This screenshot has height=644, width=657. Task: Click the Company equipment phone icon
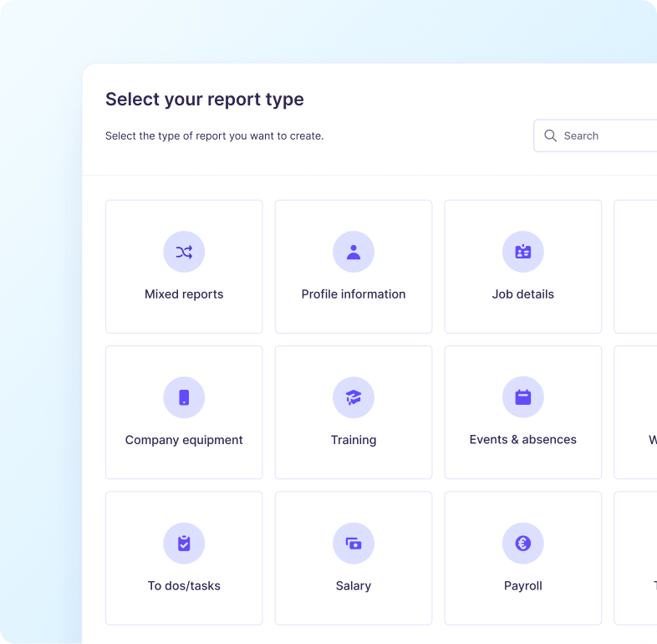[x=184, y=397]
